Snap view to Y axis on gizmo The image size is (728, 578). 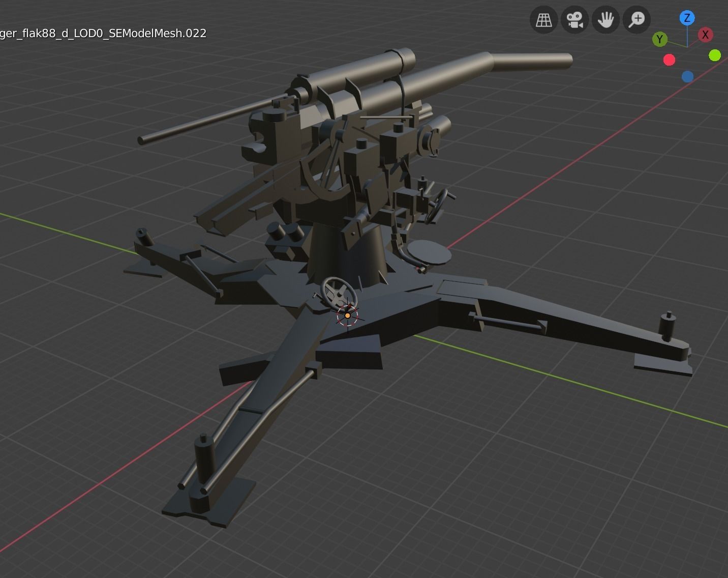(659, 39)
